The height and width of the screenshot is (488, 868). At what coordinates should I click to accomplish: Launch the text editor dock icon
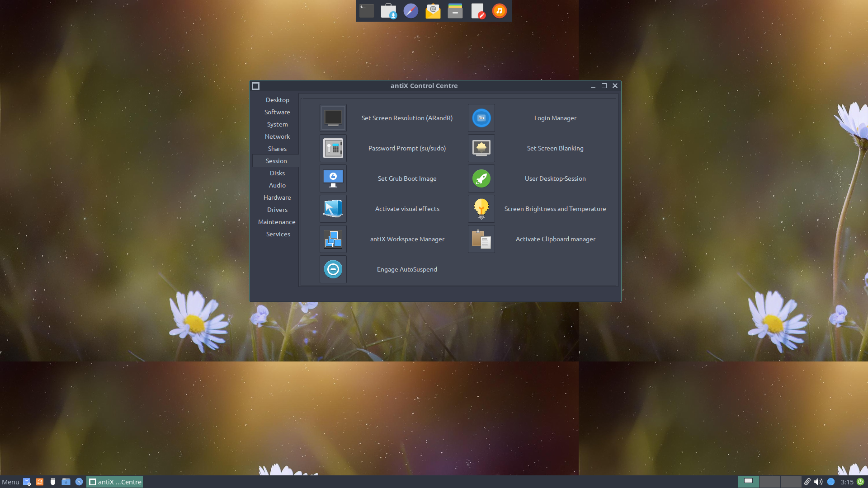[477, 11]
